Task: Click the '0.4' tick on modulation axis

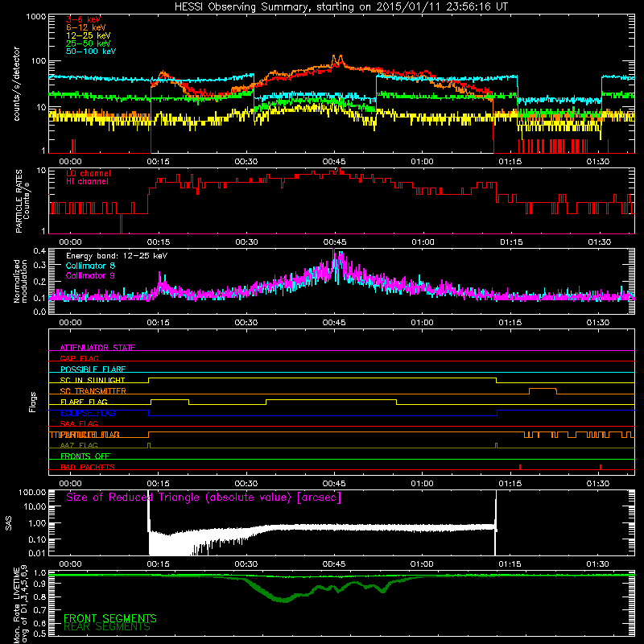Action: click(x=39, y=250)
